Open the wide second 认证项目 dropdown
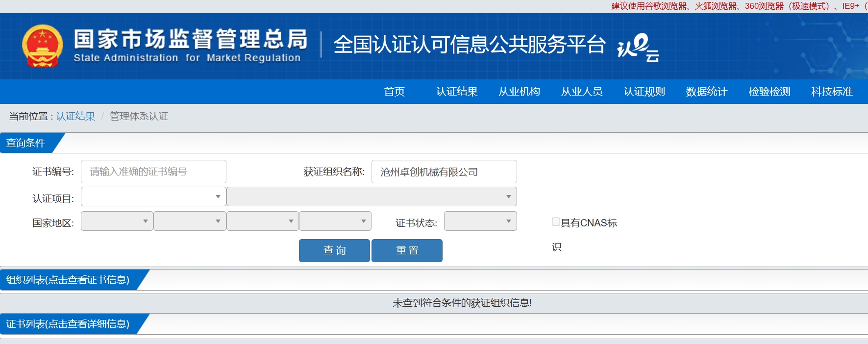The image size is (868, 344). coord(372,197)
